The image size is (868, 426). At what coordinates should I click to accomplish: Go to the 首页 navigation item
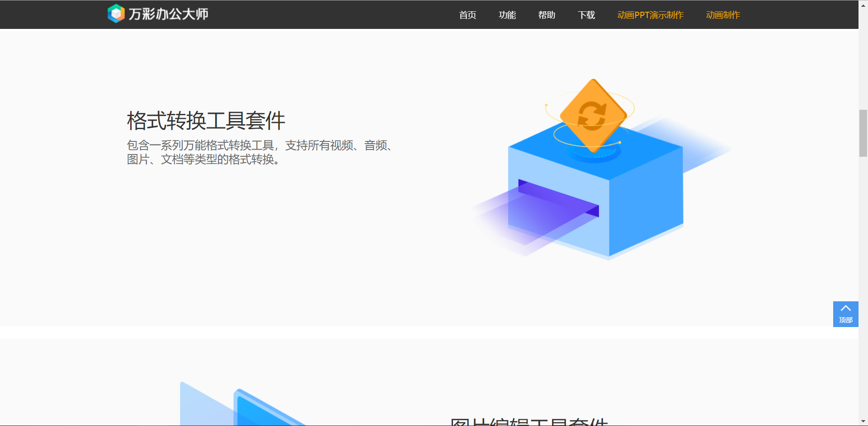click(467, 15)
